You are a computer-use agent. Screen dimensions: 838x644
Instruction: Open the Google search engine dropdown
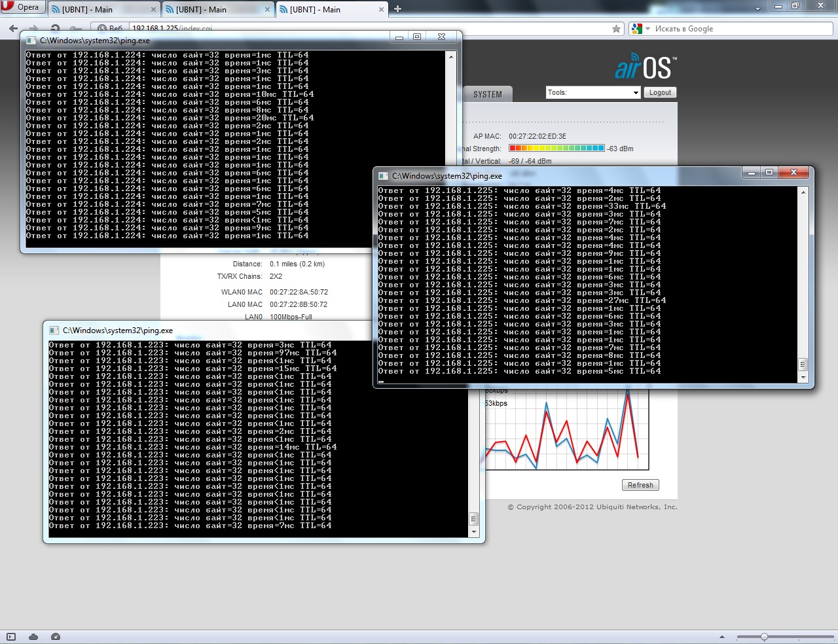pos(639,29)
